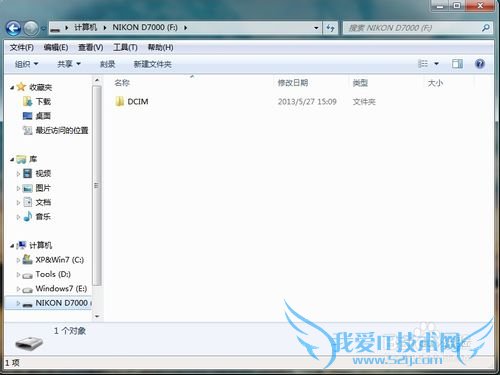Open the 组织 dropdown in toolbar
The image size is (500, 375).
pyautogui.click(x=26, y=64)
